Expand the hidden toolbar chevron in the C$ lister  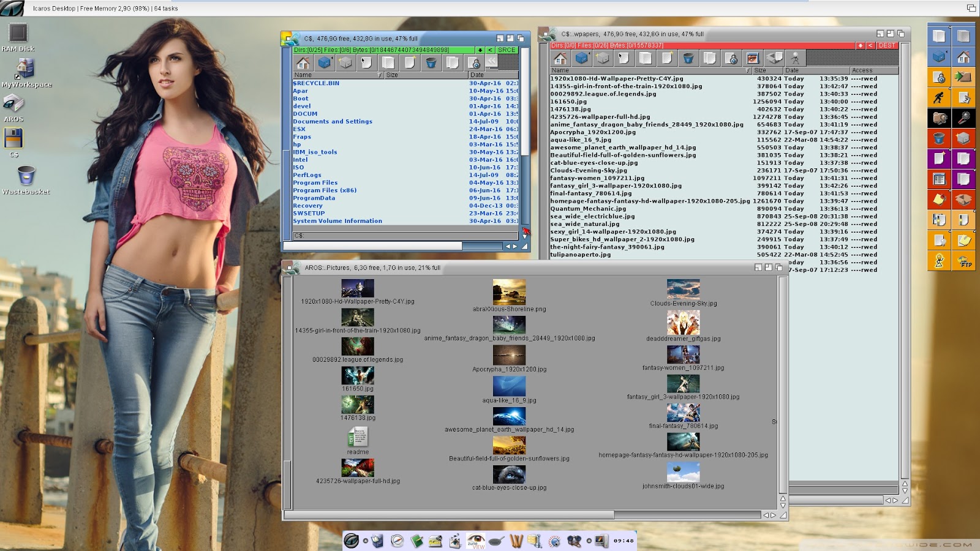point(491,62)
